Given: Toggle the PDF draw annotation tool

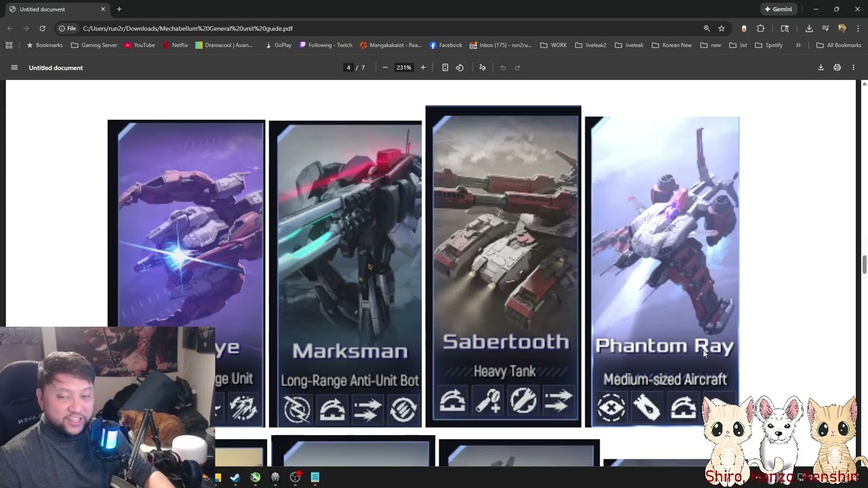Looking at the screenshot, I should [483, 68].
